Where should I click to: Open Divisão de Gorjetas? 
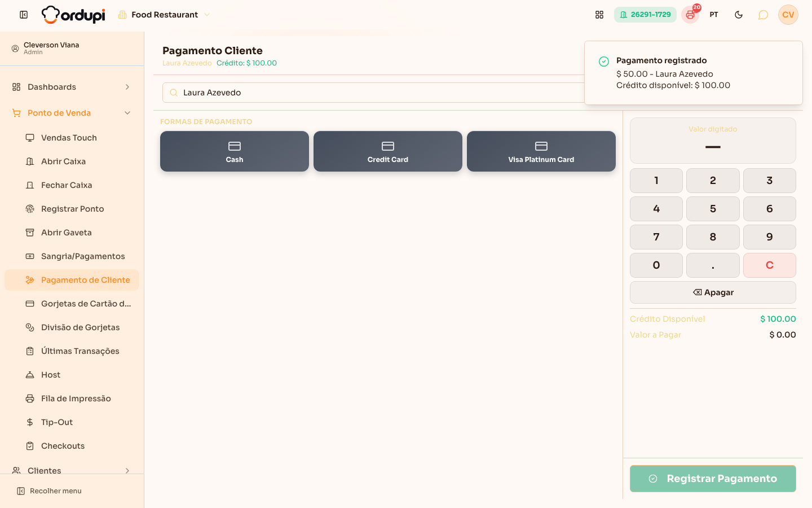click(x=72, y=327)
